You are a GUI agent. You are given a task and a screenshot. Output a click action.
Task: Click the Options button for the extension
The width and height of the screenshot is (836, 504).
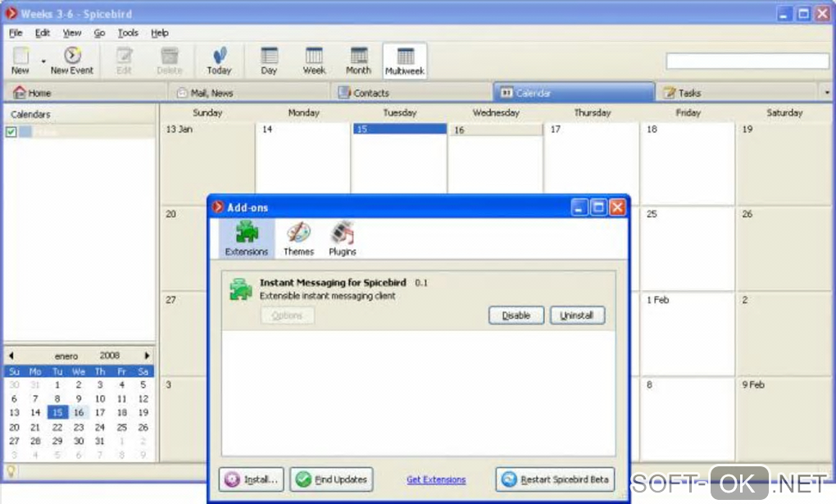coord(288,316)
